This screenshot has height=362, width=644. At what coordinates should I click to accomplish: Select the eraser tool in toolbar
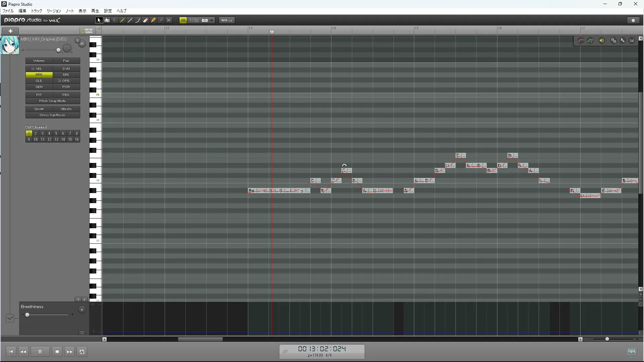pyautogui.click(x=146, y=20)
